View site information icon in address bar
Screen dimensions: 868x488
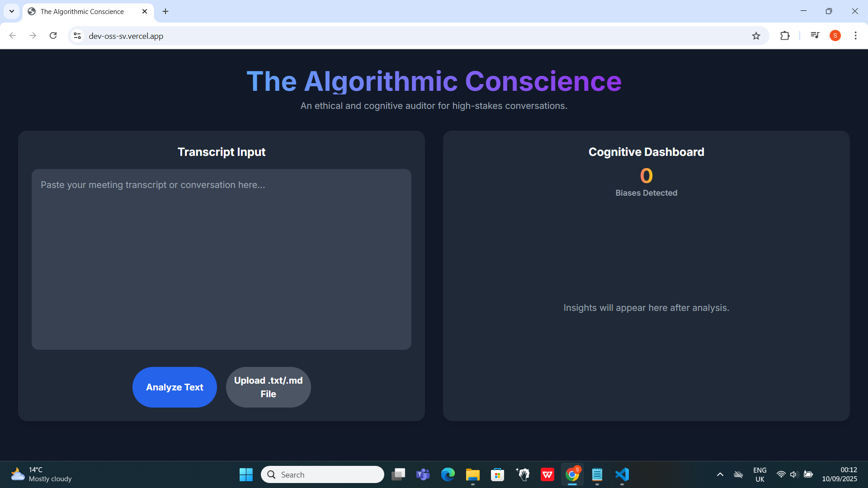77,36
